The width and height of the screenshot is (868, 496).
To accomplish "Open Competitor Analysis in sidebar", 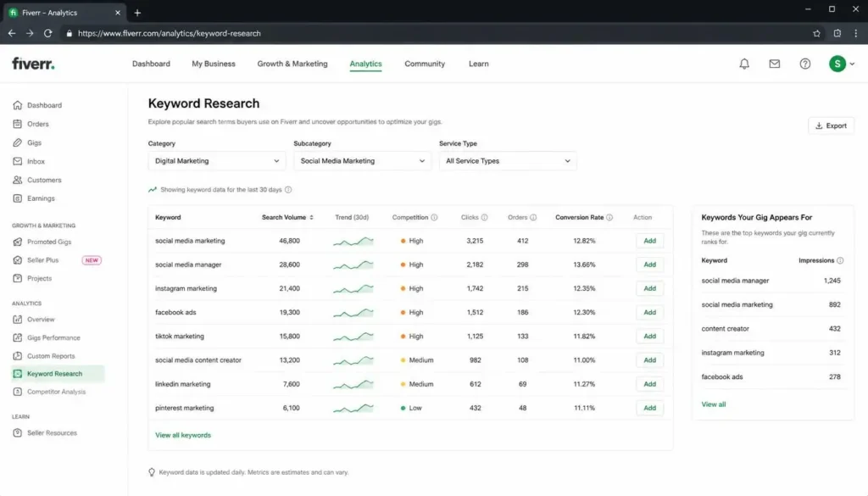I will [57, 392].
